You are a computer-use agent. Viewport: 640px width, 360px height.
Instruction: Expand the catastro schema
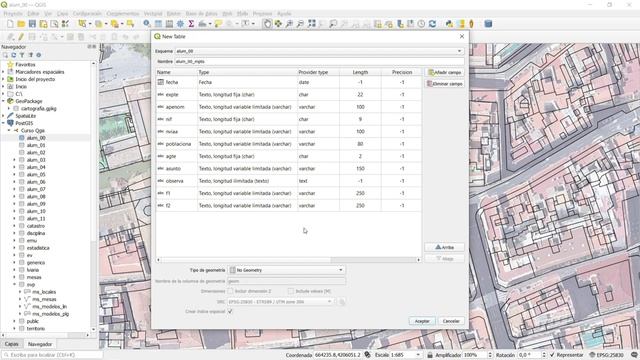click(15, 226)
